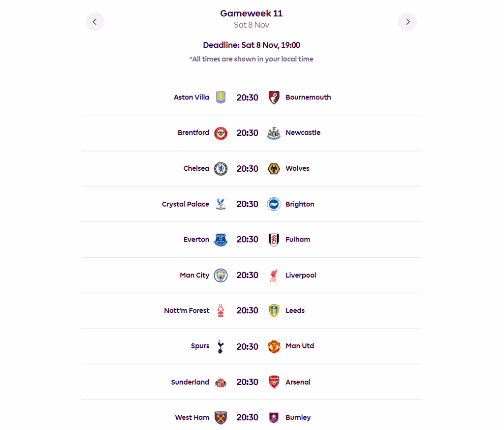Click the Sunderland team name
The image size is (504, 430).
(x=190, y=382)
